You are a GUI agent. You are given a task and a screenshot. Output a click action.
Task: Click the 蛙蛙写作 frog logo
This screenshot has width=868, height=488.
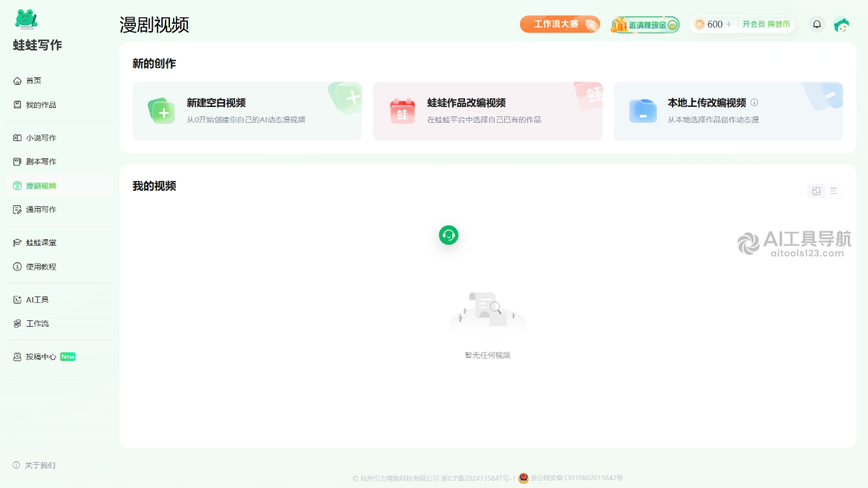[26, 19]
